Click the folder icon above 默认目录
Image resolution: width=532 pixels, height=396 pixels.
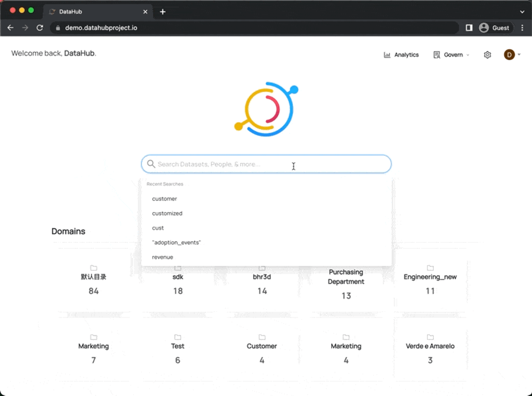94,268
